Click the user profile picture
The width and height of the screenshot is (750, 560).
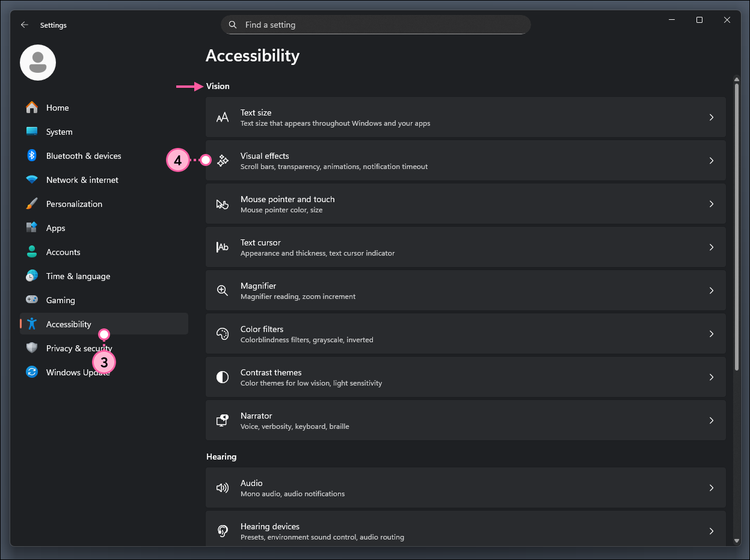click(37, 62)
